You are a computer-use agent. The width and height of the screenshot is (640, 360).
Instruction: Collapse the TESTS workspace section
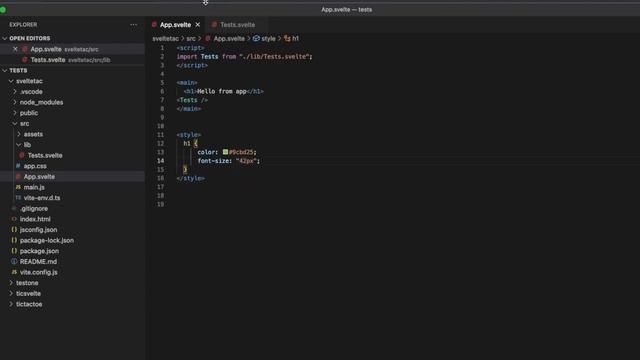(4, 70)
